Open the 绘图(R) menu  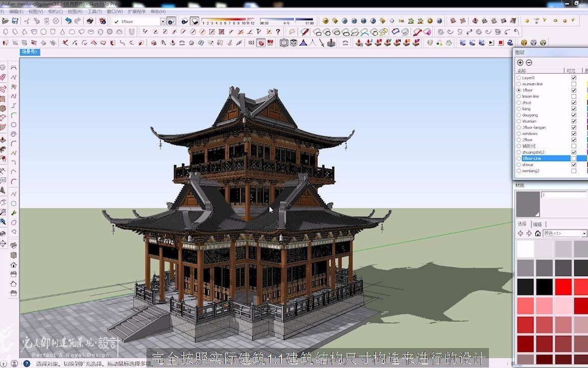pyautogui.click(x=75, y=12)
